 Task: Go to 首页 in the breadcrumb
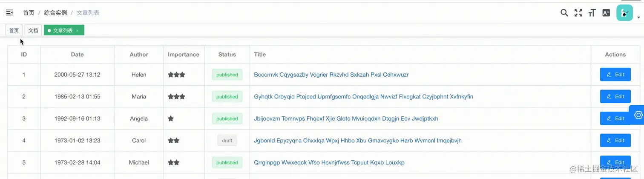[x=29, y=13]
